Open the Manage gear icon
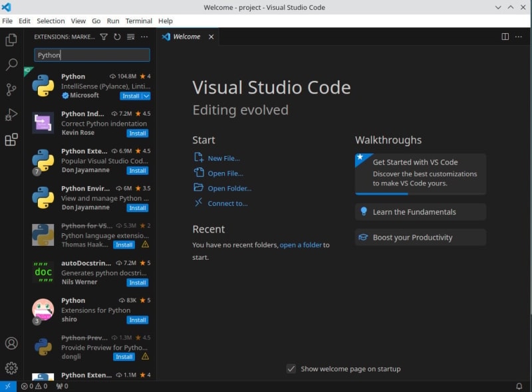The width and height of the screenshot is (532, 392). [x=11, y=367]
